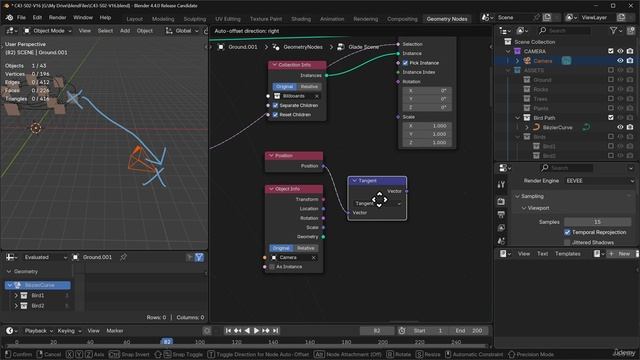Collapse the Tangent node
The image size is (640, 360).
coord(355,180)
